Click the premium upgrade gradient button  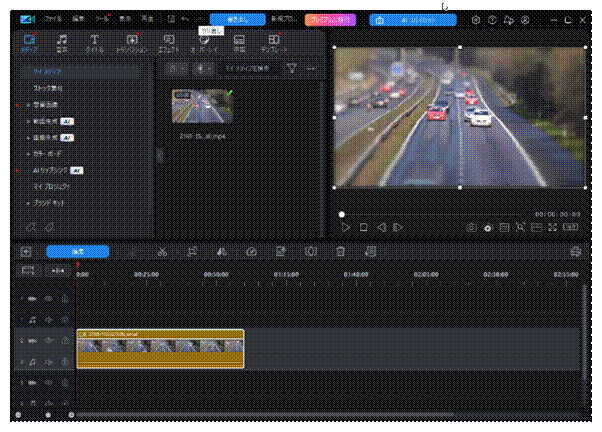[x=330, y=20]
